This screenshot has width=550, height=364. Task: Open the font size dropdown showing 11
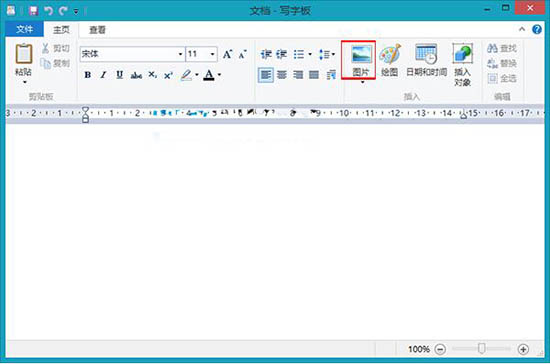pos(212,54)
